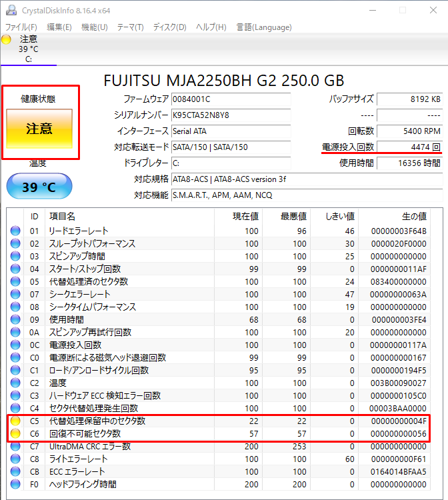The width and height of the screenshot is (448, 500).
Task: Click the しきい値 column header
Action: 335,217
